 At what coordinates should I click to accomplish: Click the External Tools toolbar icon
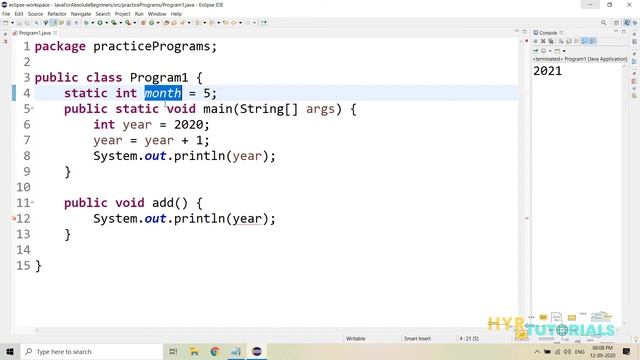coord(128,23)
